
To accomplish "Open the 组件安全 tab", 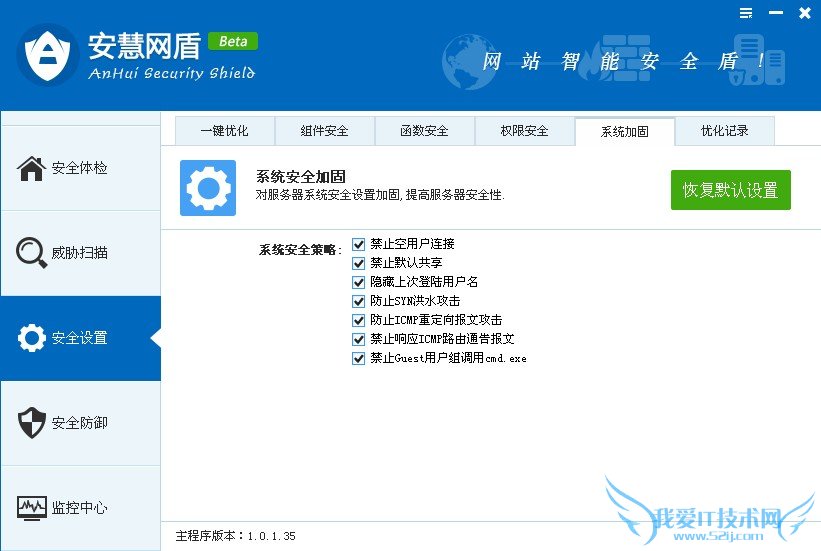I will (325, 131).
